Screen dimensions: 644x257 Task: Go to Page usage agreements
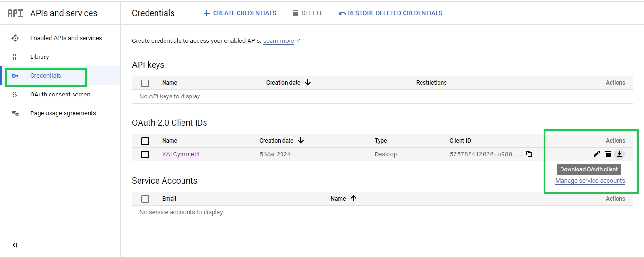pos(63,113)
